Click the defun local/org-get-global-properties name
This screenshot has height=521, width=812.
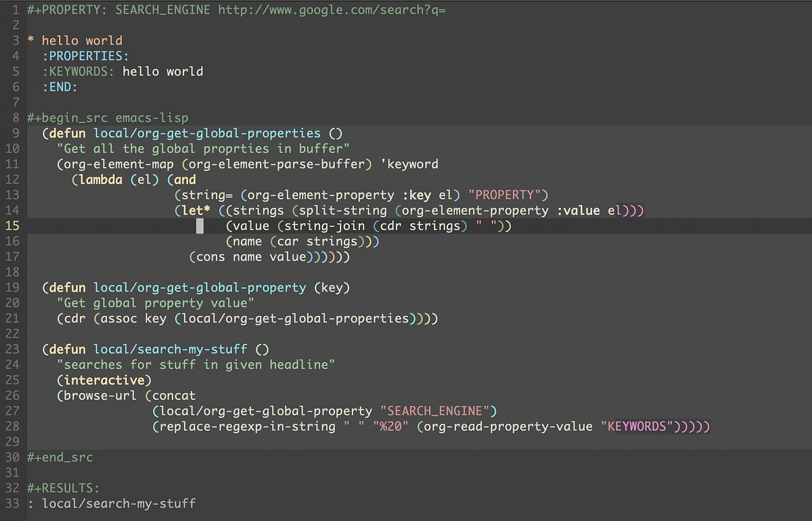click(x=207, y=133)
